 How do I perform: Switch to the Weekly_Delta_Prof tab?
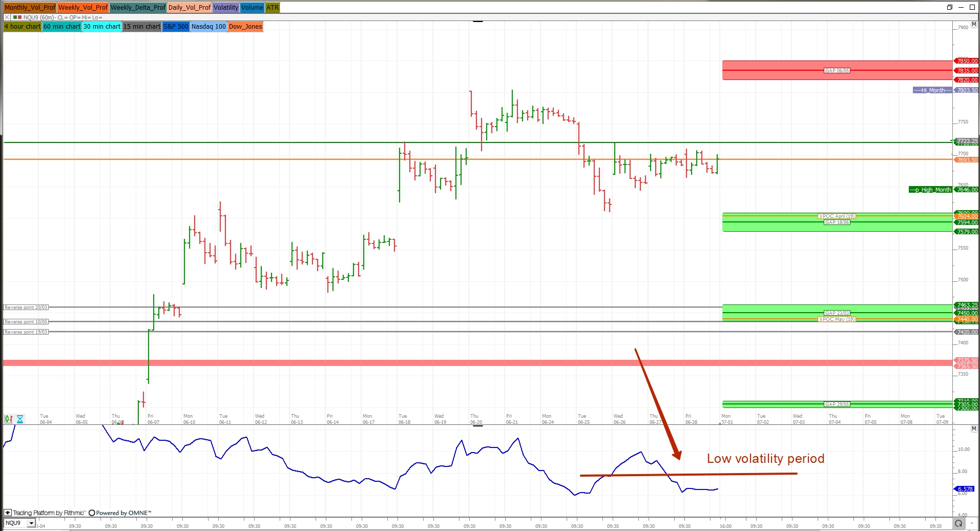pyautogui.click(x=138, y=8)
